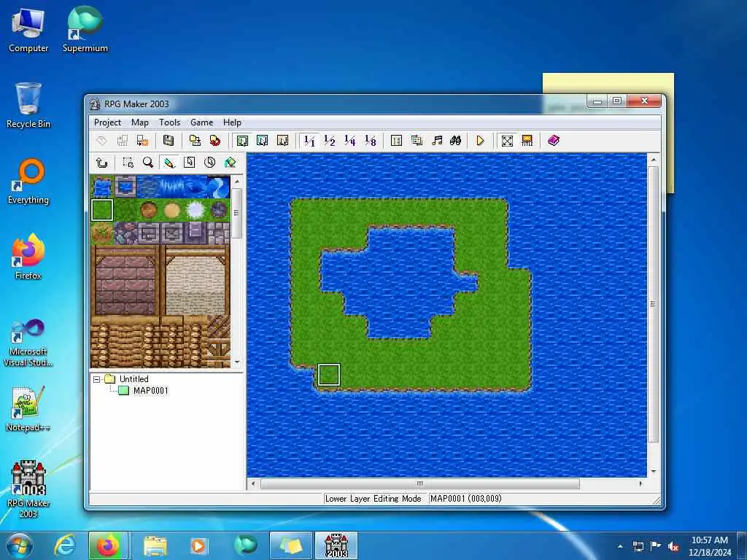Click the tile palette scrollbar thumb
The image size is (747, 560).
coord(237,213)
